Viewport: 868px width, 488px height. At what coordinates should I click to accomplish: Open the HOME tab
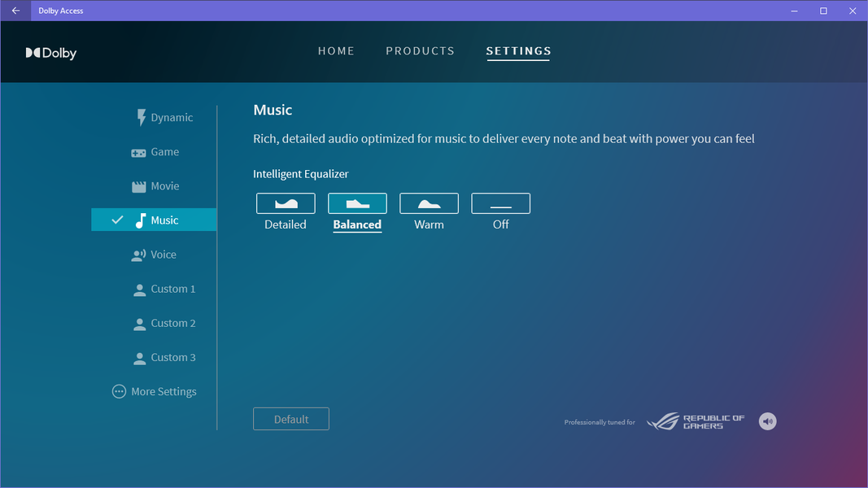tap(336, 51)
